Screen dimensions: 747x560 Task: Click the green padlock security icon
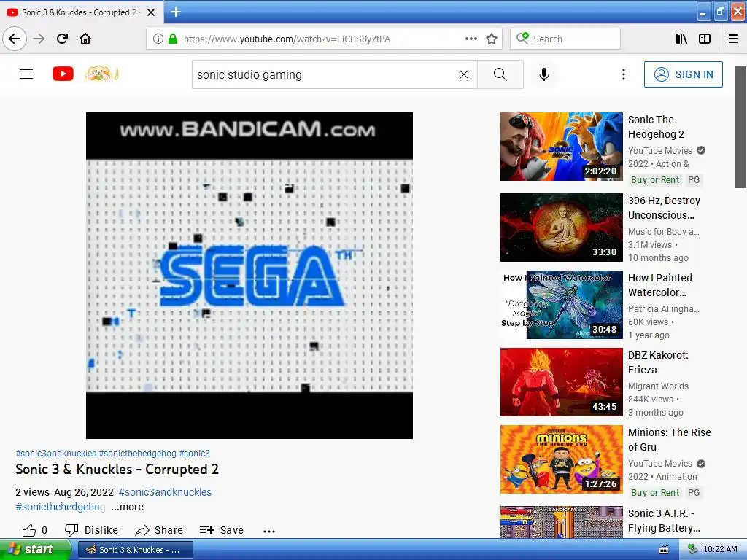click(x=173, y=39)
